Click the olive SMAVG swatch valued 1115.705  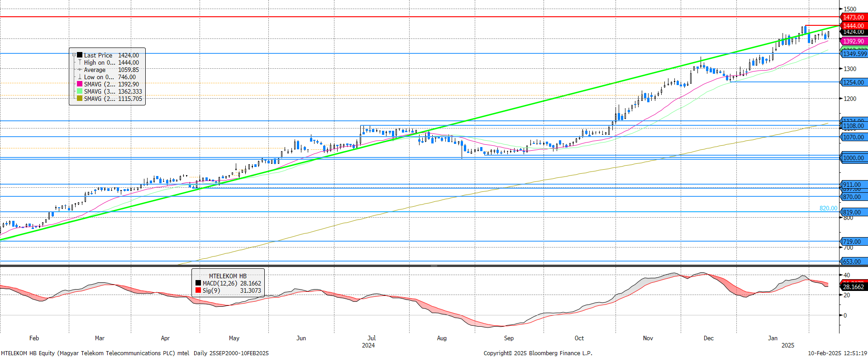click(80, 99)
